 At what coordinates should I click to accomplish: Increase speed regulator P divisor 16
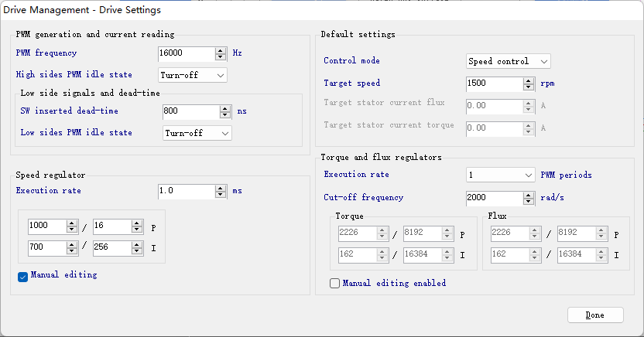(137, 223)
